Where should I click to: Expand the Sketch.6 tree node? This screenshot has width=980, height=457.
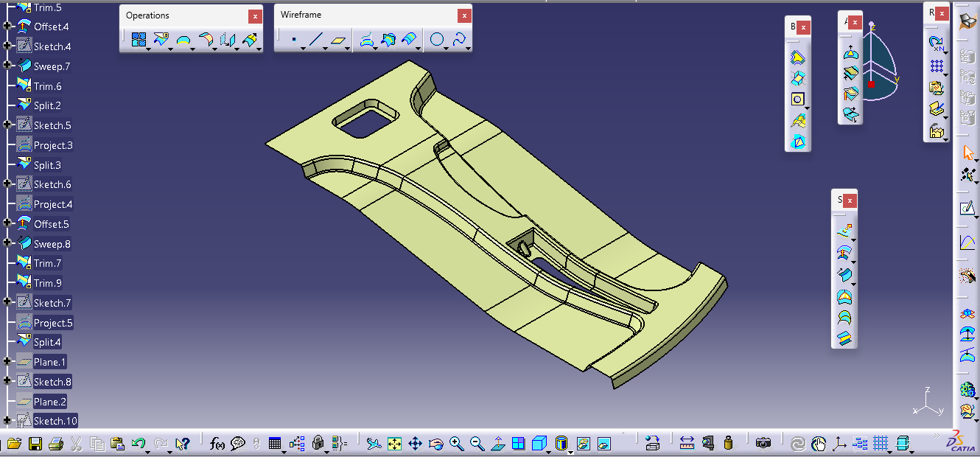click(x=7, y=184)
